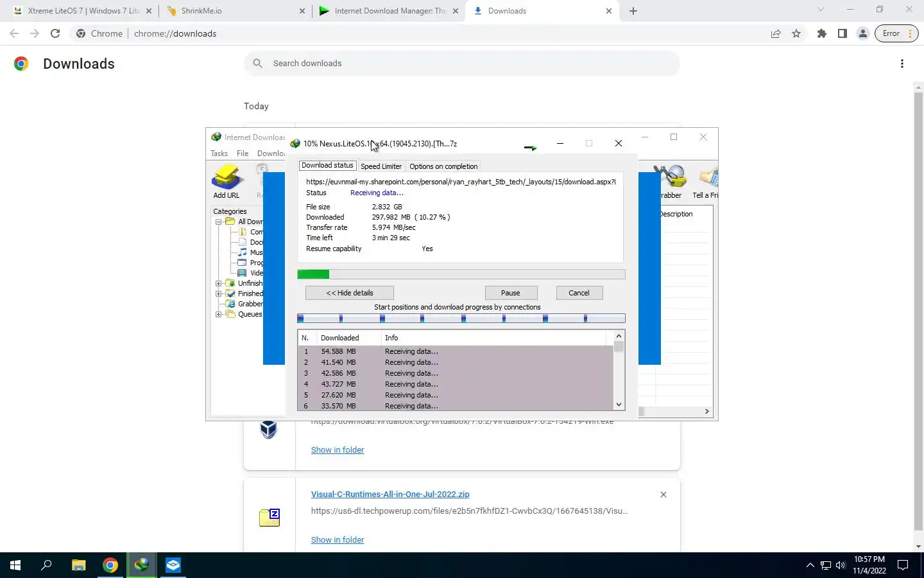Click the share icon in Chrome address bar
Screen dimensions: 924x578
[x=776, y=33]
